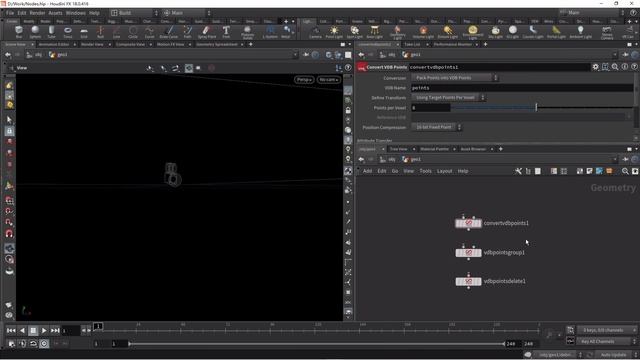The image size is (640, 360).
Task: Select the L-System shelf tool
Action: pos(270,32)
